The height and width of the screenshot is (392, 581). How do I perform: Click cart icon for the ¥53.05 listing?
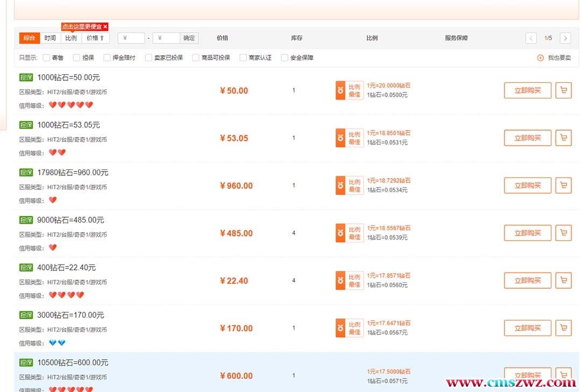coord(563,138)
